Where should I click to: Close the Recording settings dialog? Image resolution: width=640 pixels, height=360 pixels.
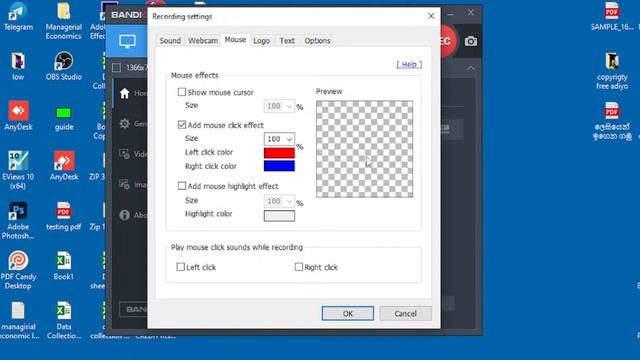[431, 16]
